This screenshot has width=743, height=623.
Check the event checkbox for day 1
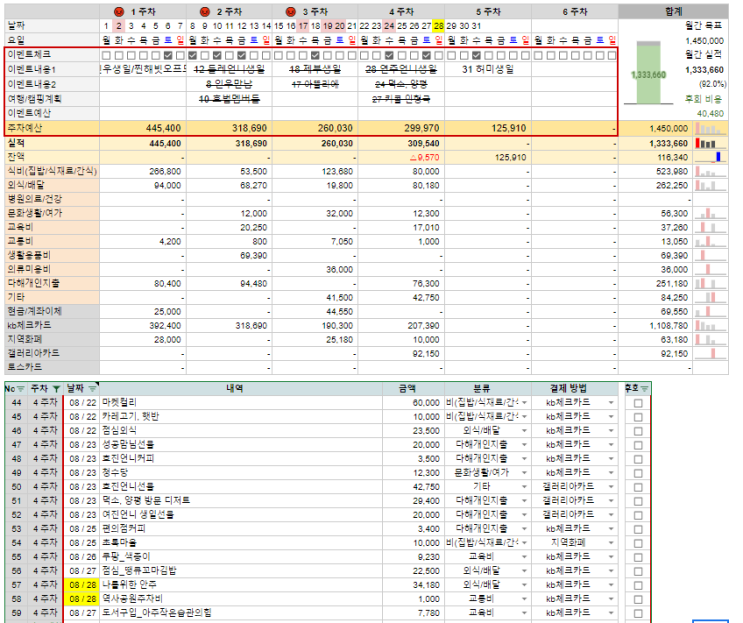[x=106, y=55]
